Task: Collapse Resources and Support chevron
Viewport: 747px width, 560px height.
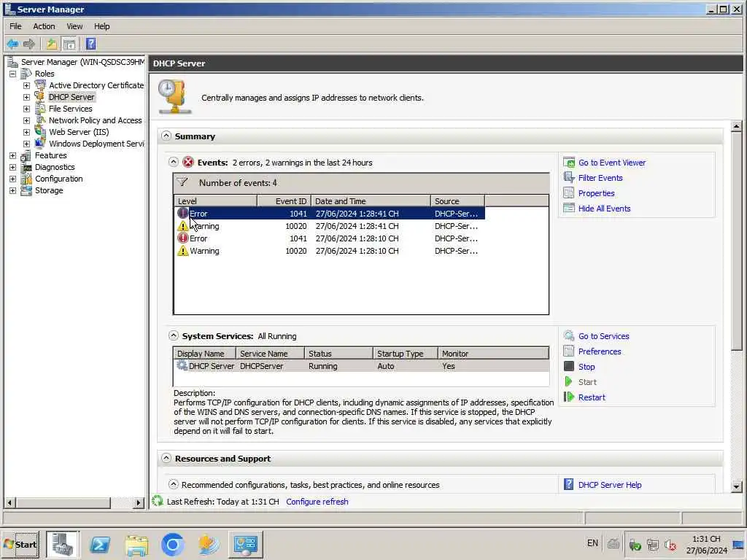Action: (166, 458)
